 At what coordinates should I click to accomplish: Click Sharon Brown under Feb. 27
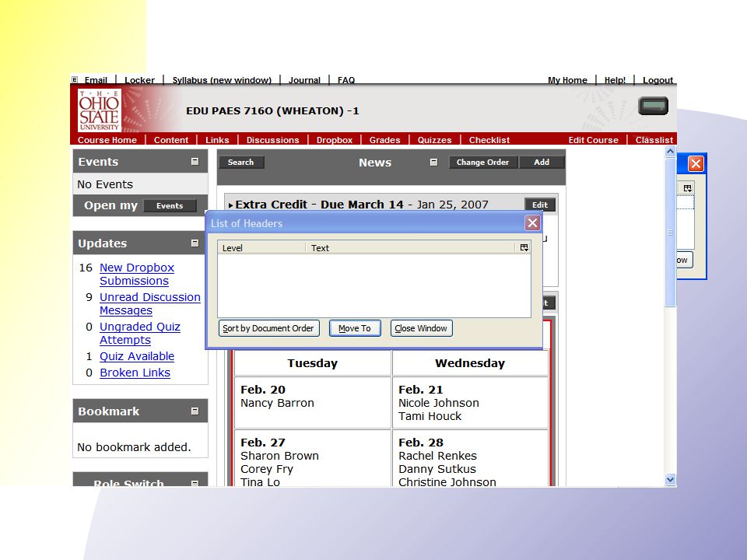tap(279, 456)
